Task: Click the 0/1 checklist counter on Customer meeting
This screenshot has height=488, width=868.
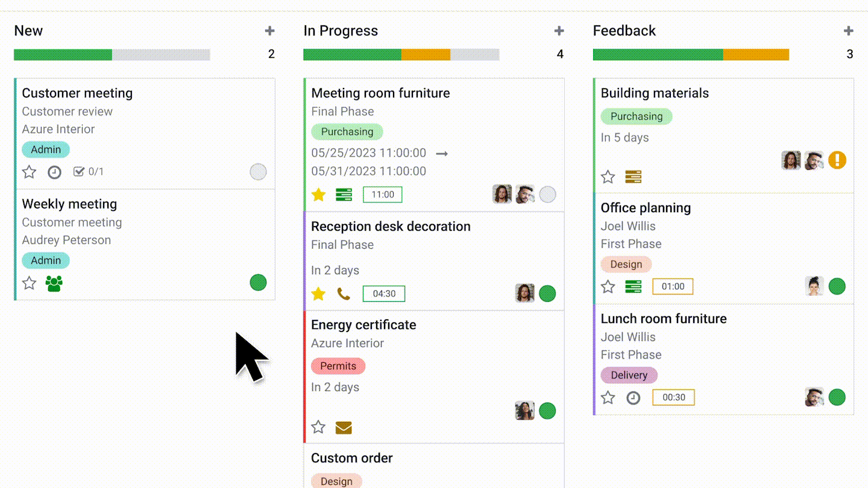Action: coord(89,172)
